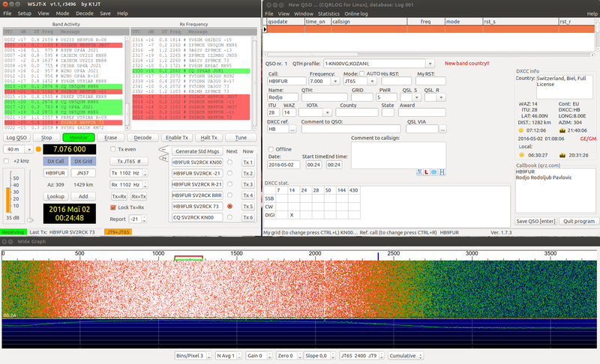Open the Frequency 7.000 dropdown
The height and width of the screenshot is (364, 600).
[335, 82]
